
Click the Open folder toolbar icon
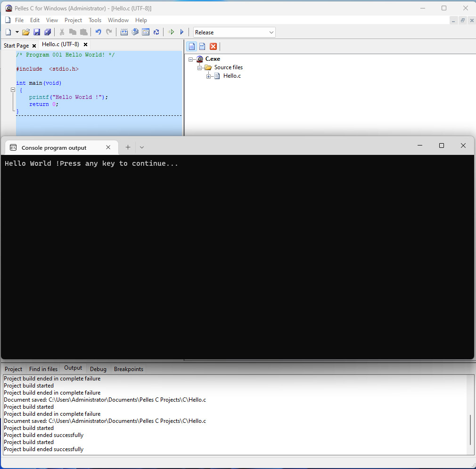[26, 32]
